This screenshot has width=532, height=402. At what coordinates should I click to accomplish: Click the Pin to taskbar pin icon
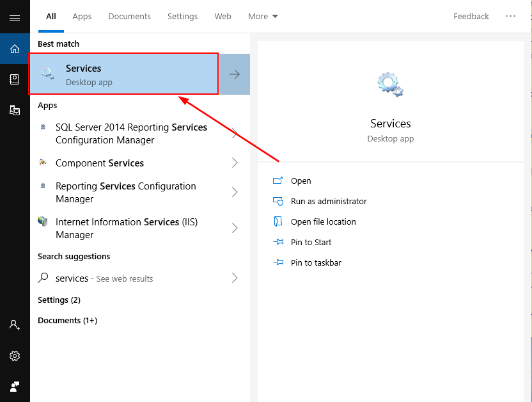coord(278,262)
